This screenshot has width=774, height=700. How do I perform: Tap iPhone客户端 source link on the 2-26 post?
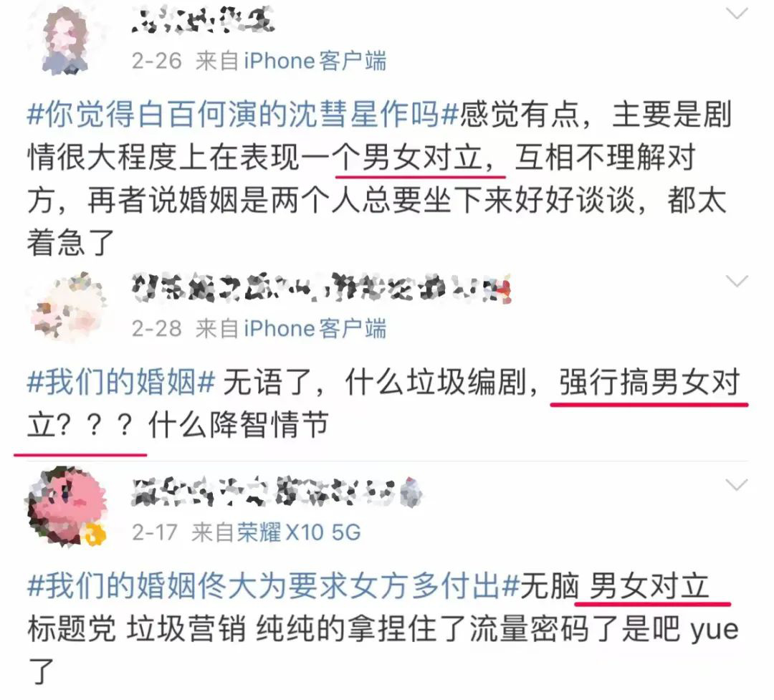click(x=315, y=61)
